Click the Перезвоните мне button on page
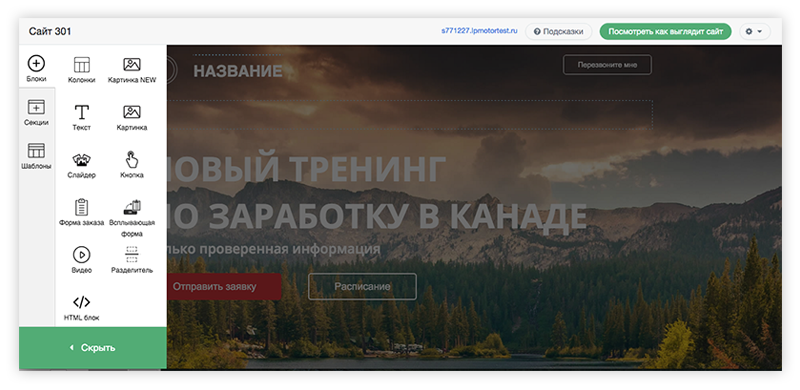This screenshot has width=800, height=390. click(x=607, y=65)
